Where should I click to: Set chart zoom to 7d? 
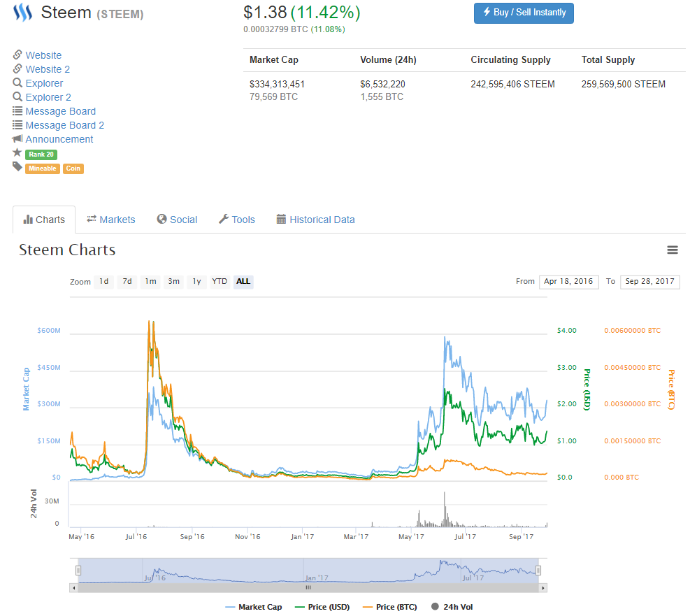[x=127, y=282]
